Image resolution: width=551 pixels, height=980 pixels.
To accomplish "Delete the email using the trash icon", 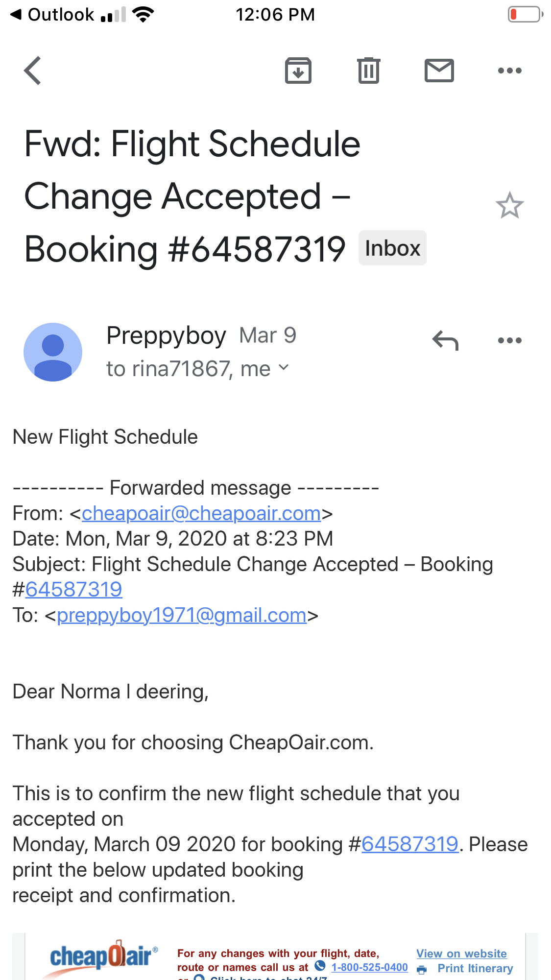I will pos(368,71).
